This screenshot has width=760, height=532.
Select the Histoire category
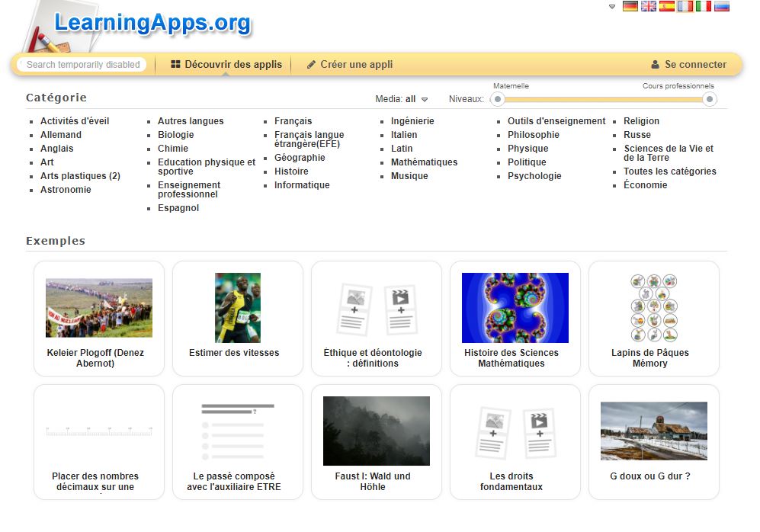(x=291, y=171)
